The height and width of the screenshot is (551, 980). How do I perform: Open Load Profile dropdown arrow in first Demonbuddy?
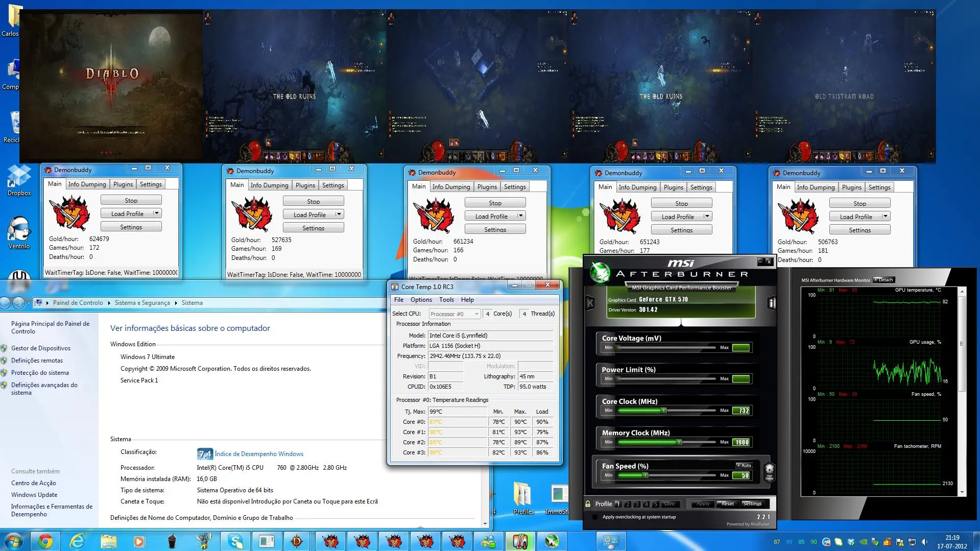click(156, 213)
